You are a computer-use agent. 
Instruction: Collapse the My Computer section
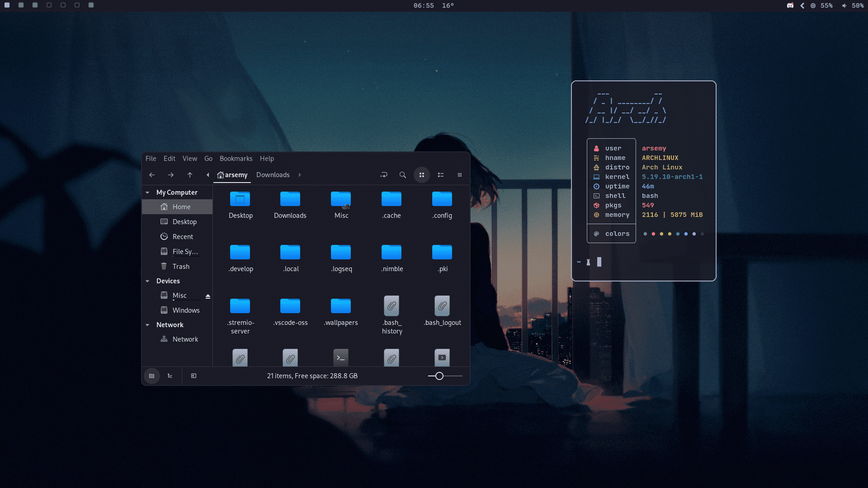click(x=147, y=192)
